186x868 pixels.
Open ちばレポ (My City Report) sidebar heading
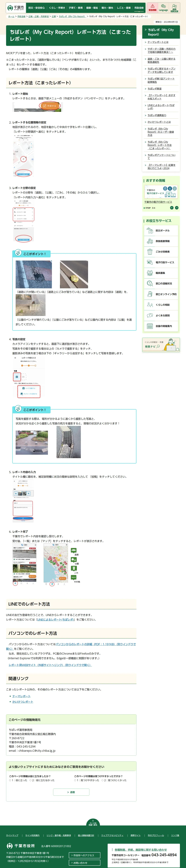point(161,32)
